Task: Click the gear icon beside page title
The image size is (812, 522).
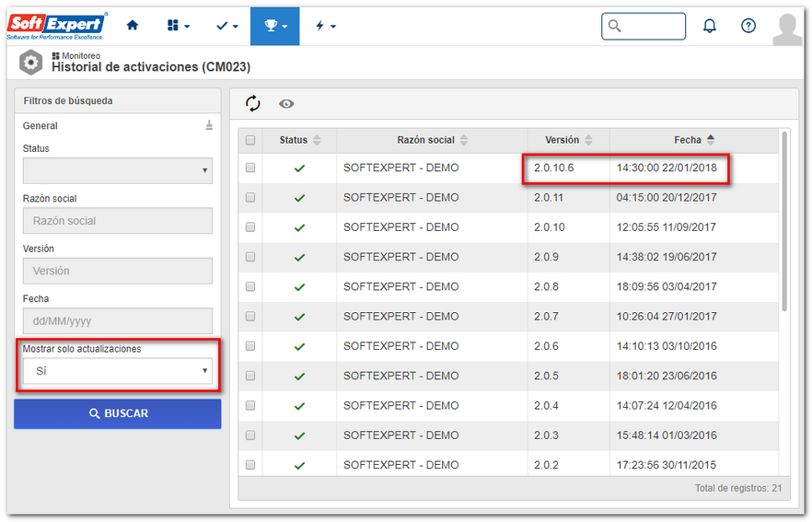Action: (30, 63)
